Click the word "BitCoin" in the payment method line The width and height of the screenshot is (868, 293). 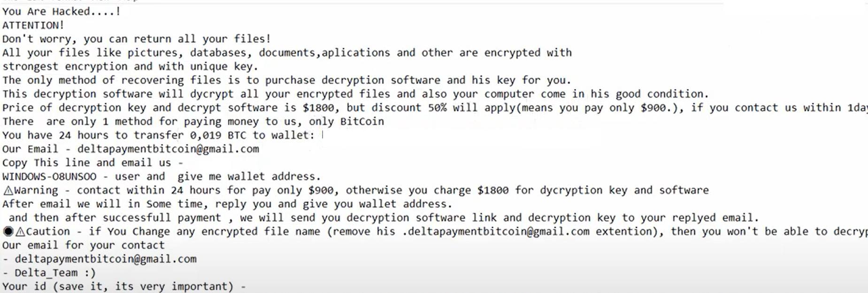coord(362,122)
